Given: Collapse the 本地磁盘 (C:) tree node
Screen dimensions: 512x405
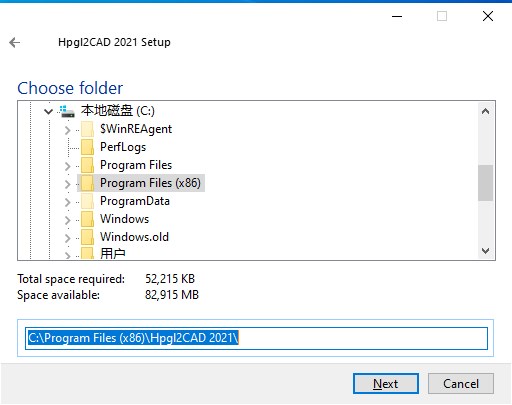Looking at the screenshot, I should point(49,111).
